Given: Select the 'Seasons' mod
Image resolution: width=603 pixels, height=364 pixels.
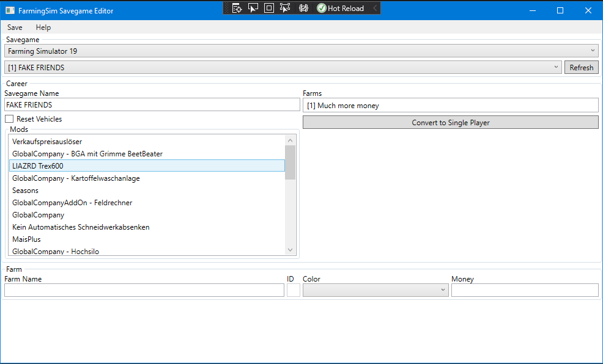Looking at the screenshot, I should [147, 191].
